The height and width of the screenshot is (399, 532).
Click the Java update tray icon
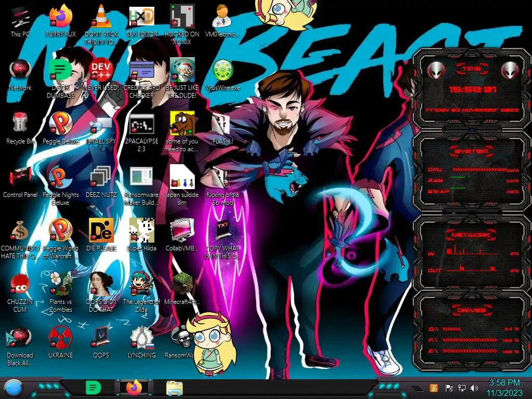click(x=434, y=388)
